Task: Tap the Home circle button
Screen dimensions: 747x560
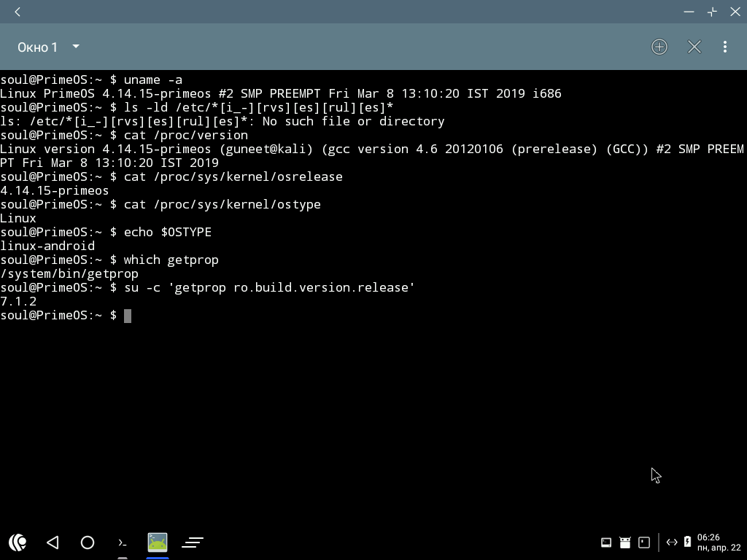Action: [x=88, y=542]
